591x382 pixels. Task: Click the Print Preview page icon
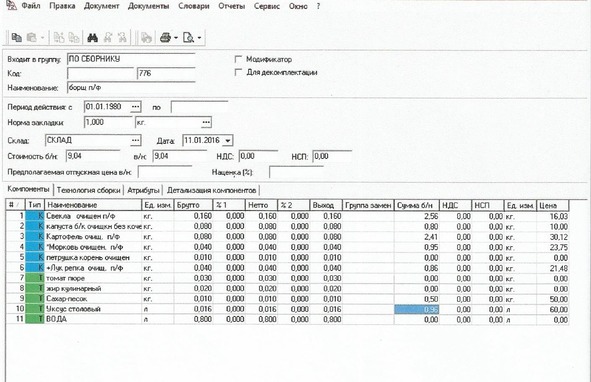point(188,37)
